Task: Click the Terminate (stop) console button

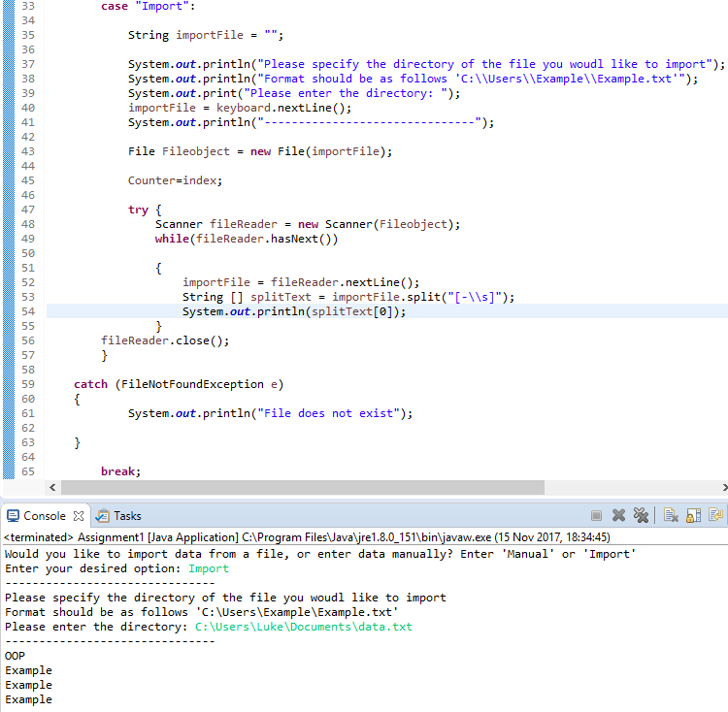Action: (x=596, y=515)
